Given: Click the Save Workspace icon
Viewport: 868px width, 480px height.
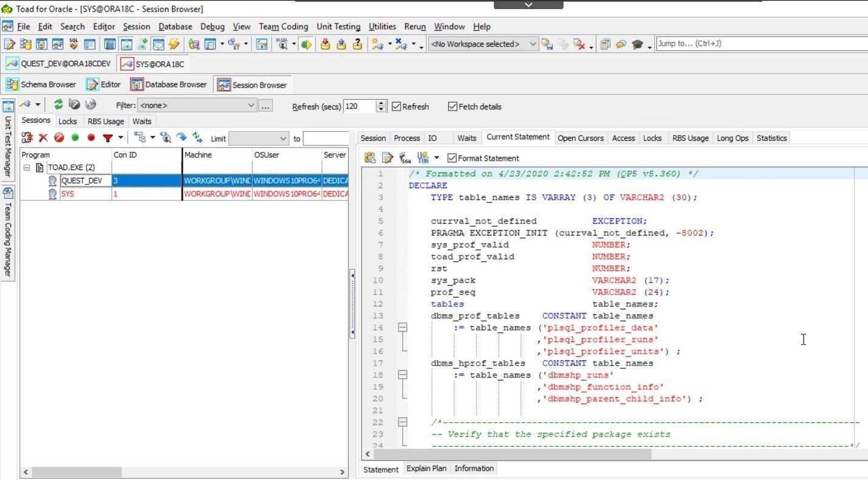Looking at the screenshot, I should click(x=547, y=44).
